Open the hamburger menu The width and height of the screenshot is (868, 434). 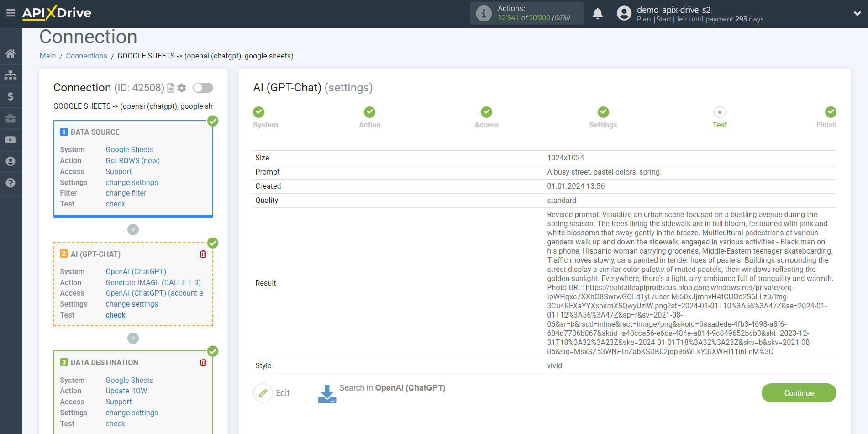(x=11, y=13)
